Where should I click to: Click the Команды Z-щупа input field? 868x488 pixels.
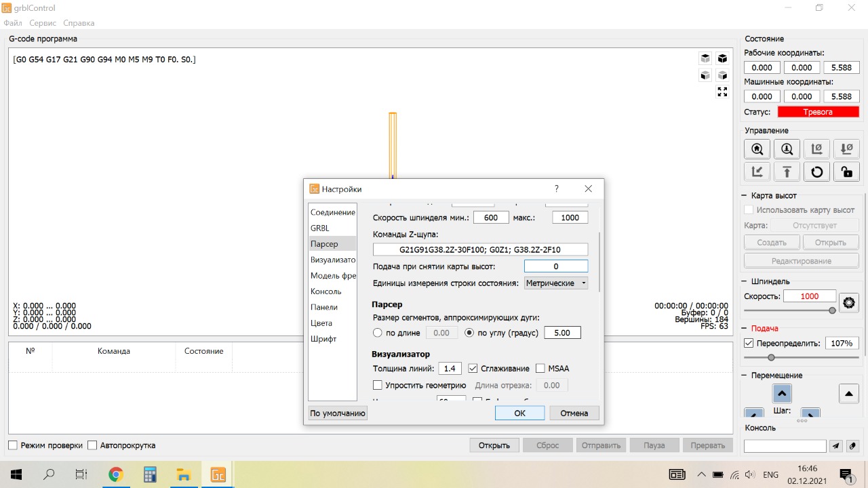pos(480,249)
